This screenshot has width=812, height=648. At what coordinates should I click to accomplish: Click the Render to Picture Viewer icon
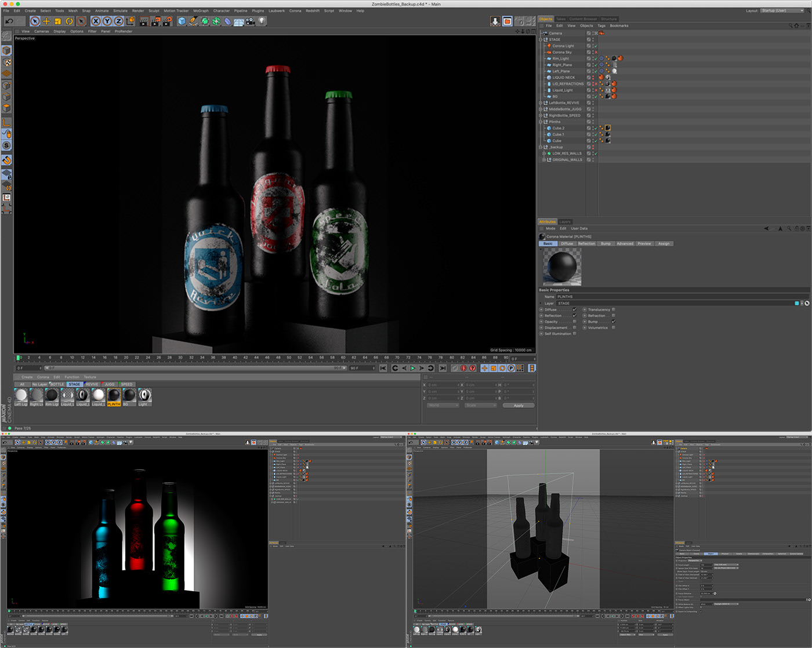click(x=155, y=21)
